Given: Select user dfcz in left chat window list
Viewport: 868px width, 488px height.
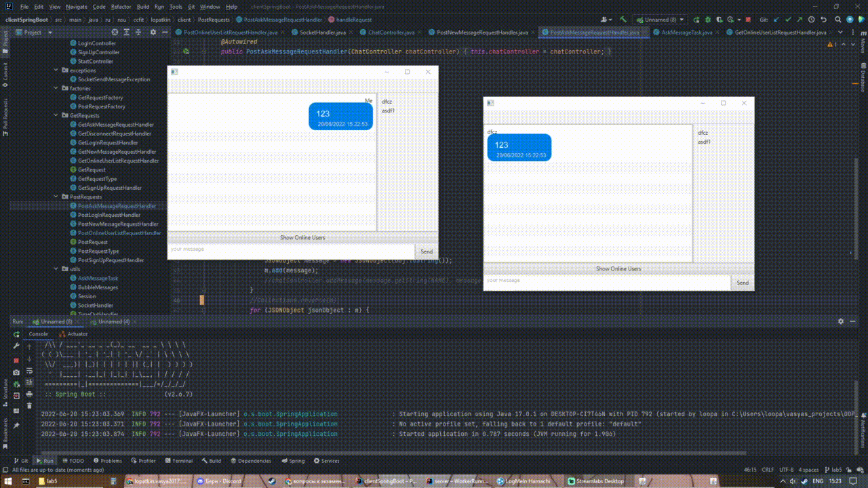Looking at the screenshot, I should coord(387,102).
